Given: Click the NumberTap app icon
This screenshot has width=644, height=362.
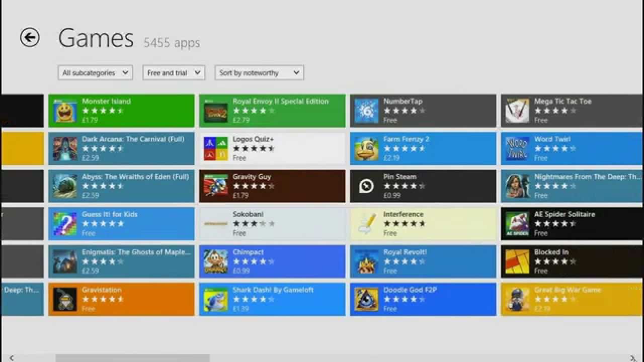Looking at the screenshot, I should (367, 111).
